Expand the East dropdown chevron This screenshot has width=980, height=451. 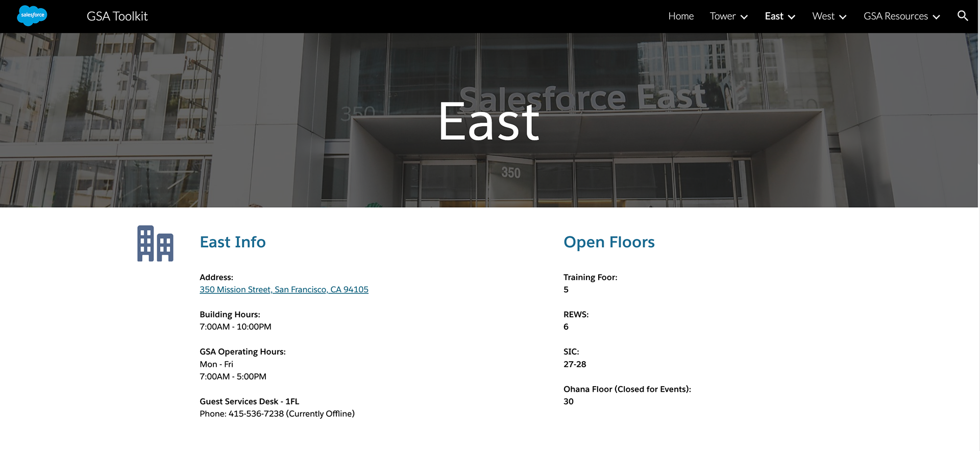click(x=792, y=17)
